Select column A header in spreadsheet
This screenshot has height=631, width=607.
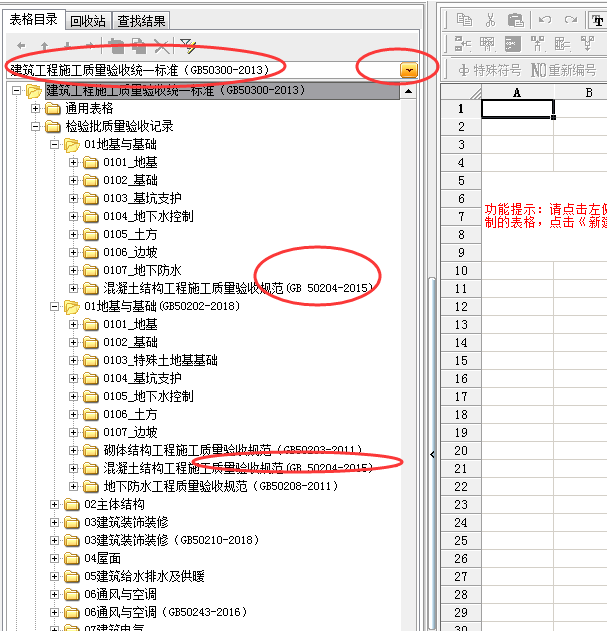pos(517,92)
